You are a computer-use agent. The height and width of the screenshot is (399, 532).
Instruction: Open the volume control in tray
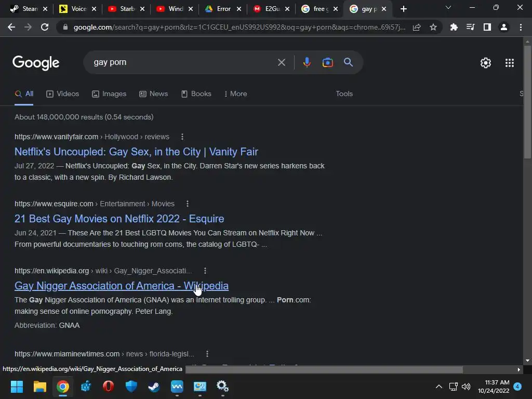pos(466,387)
